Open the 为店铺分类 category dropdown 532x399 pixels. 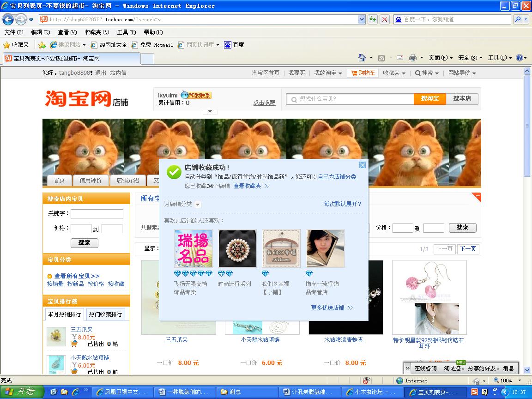198,205
